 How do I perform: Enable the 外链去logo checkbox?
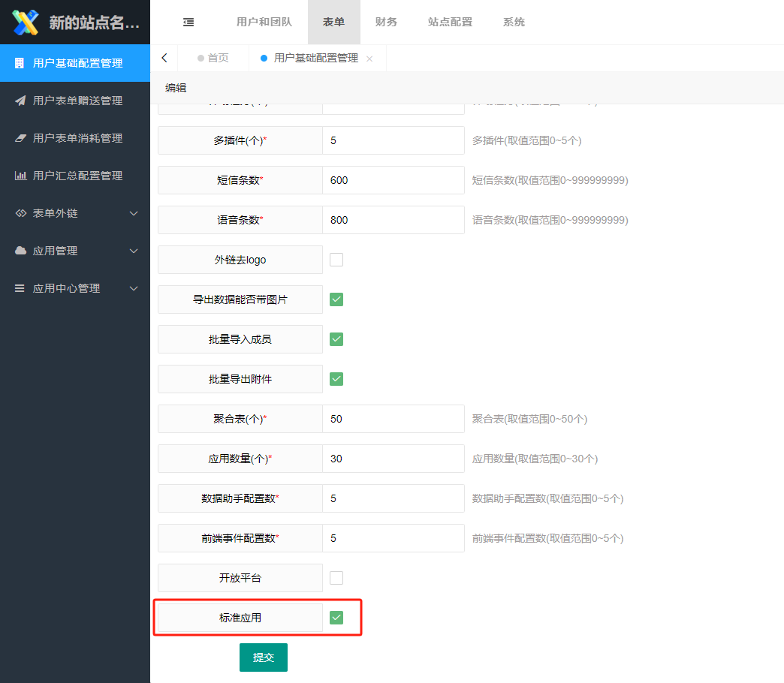336,260
